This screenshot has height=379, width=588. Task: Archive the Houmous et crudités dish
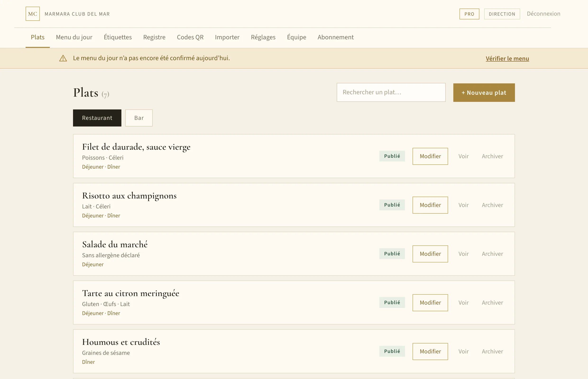[x=492, y=352]
